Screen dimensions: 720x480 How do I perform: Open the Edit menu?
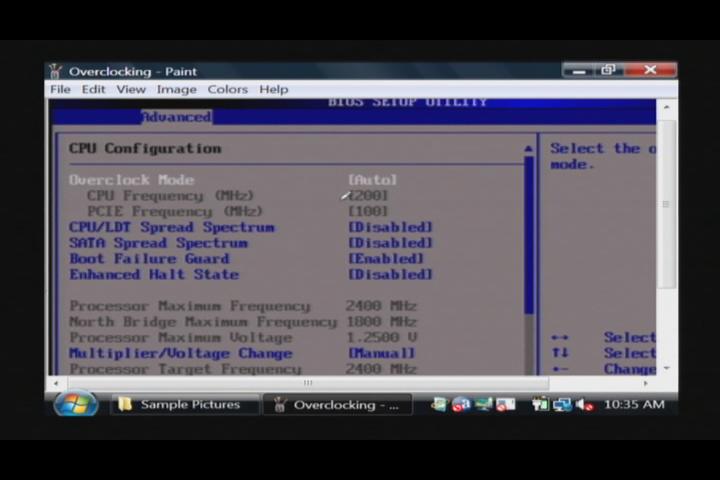point(93,89)
